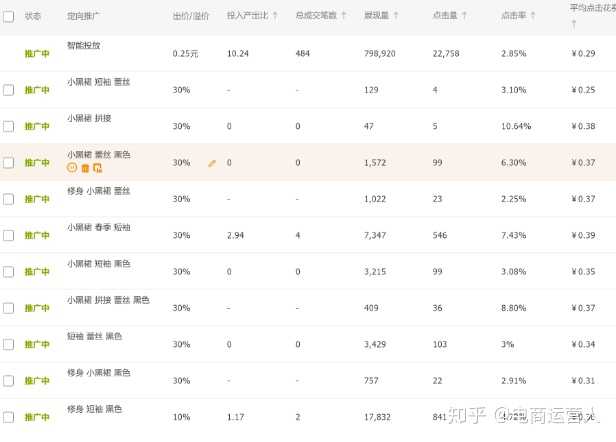Click the pencil edit icon beside 30% bid
This screenshot has height=442, width=616.
pos(211,163)
